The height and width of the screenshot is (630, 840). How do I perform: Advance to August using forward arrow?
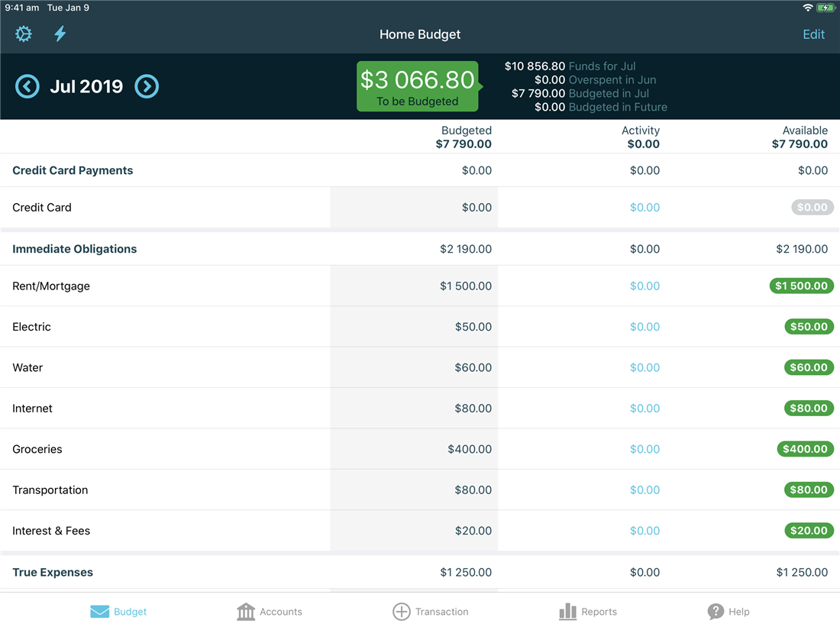[147, 86]
